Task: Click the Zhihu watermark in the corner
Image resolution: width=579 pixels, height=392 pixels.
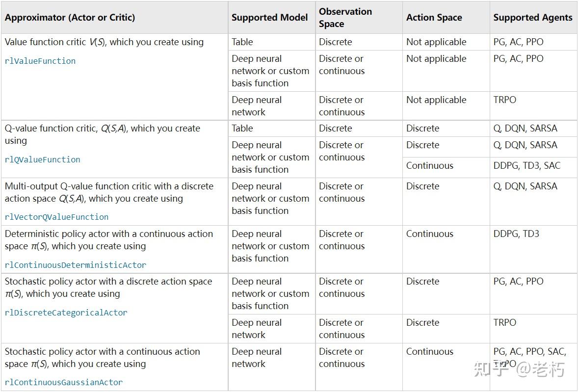Action: tap(519, 369)
